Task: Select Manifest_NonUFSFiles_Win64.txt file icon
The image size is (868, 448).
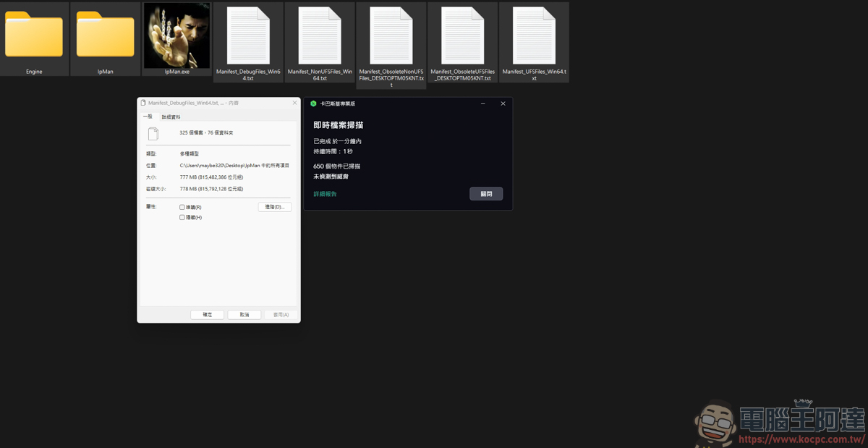Action: tap(320, 35)
